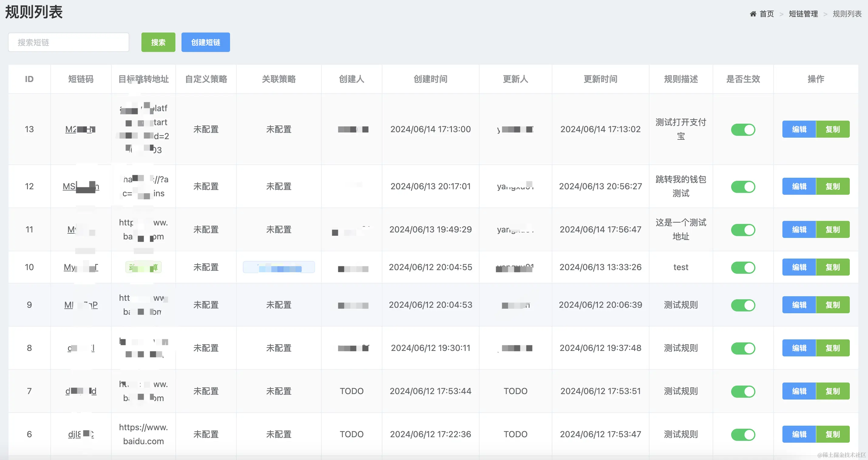868x460 pixels.
Task: Open the short link code of ID 13
Action: (80, 129)
